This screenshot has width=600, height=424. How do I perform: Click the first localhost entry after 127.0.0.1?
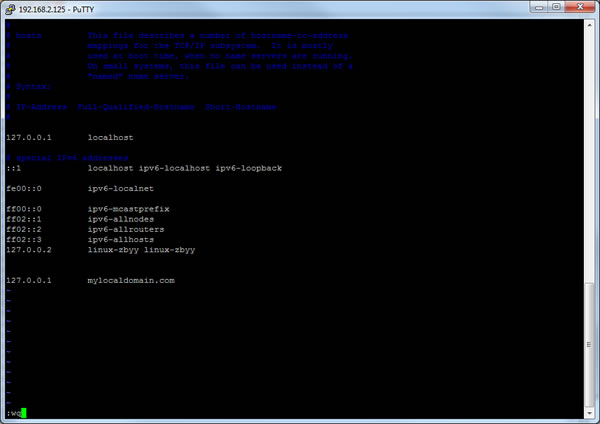[110, 136]
